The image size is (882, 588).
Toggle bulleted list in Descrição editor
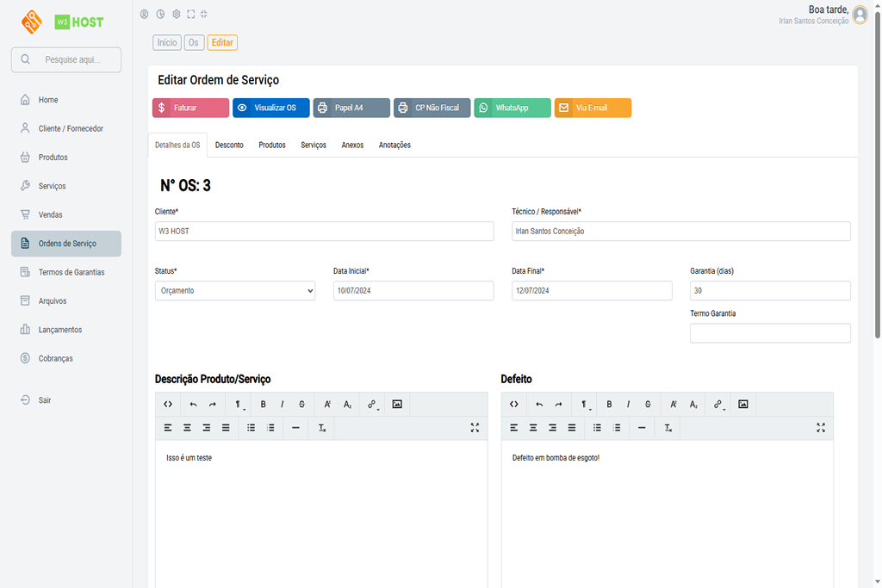(252, 428)
